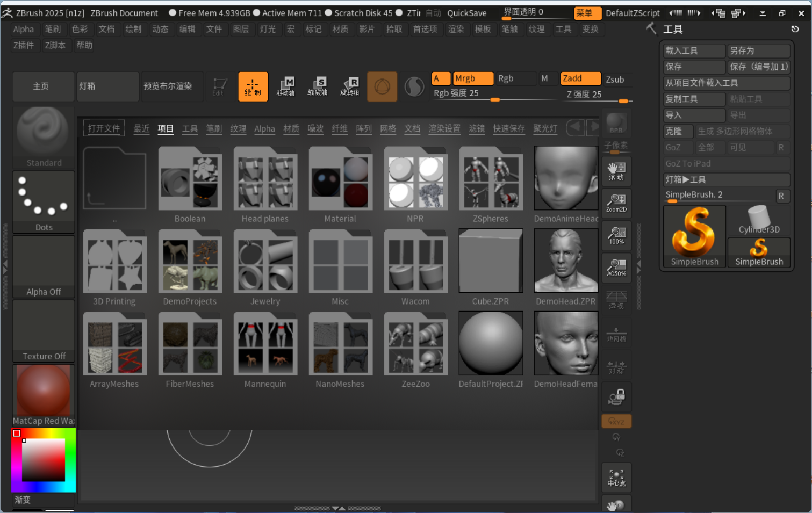Screen dimensions: 812x513
Task: Click the camera lock icon
Action: (x=616, y=398)
